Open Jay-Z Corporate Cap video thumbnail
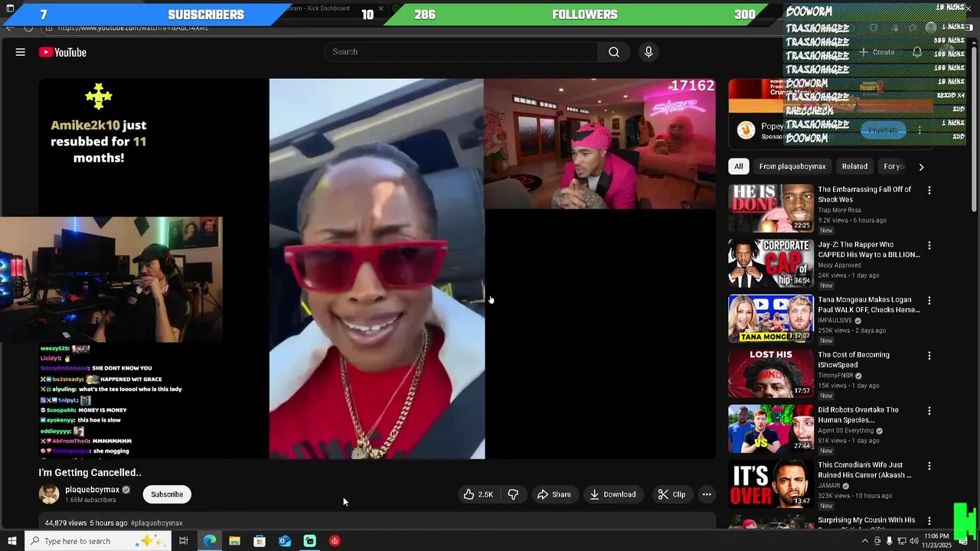Screen dimensions: 980x551 click(770, 263)
